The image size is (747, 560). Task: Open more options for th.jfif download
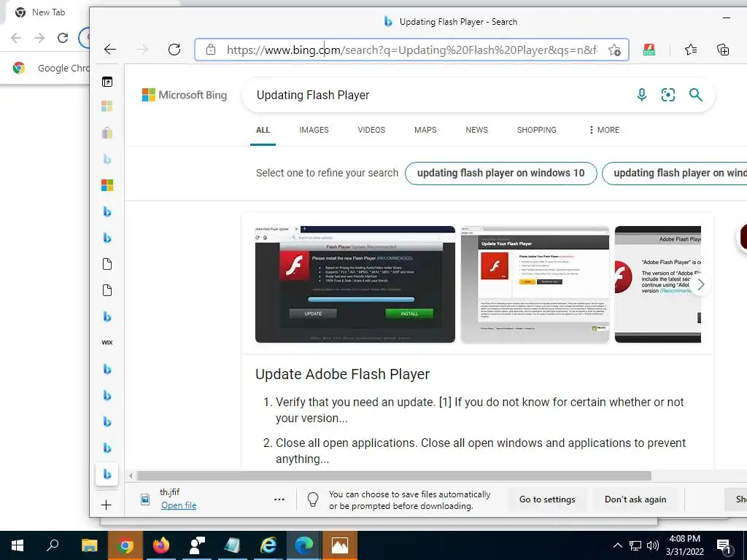(x=279, y=499)
